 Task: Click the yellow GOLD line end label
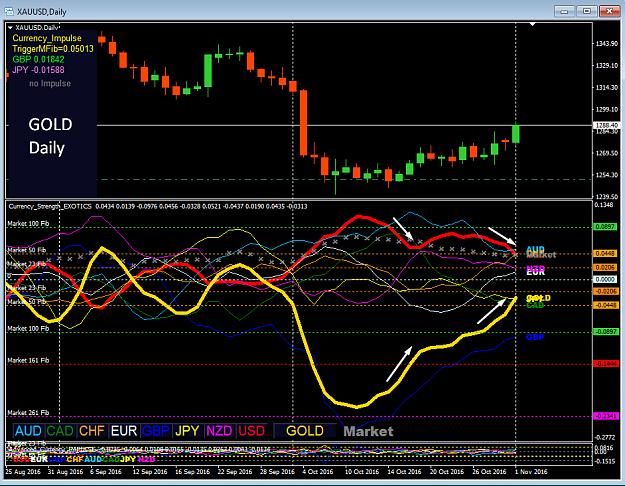tap(538, 298)
